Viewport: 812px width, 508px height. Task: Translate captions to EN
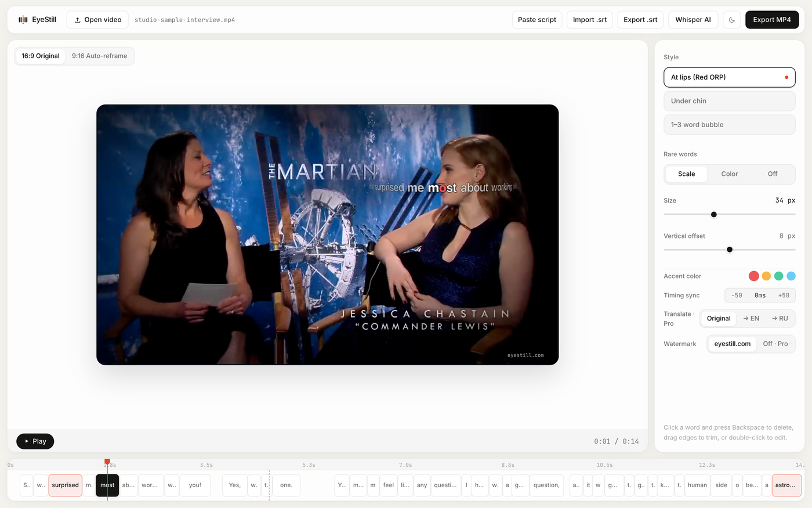(x=751, y=319)
